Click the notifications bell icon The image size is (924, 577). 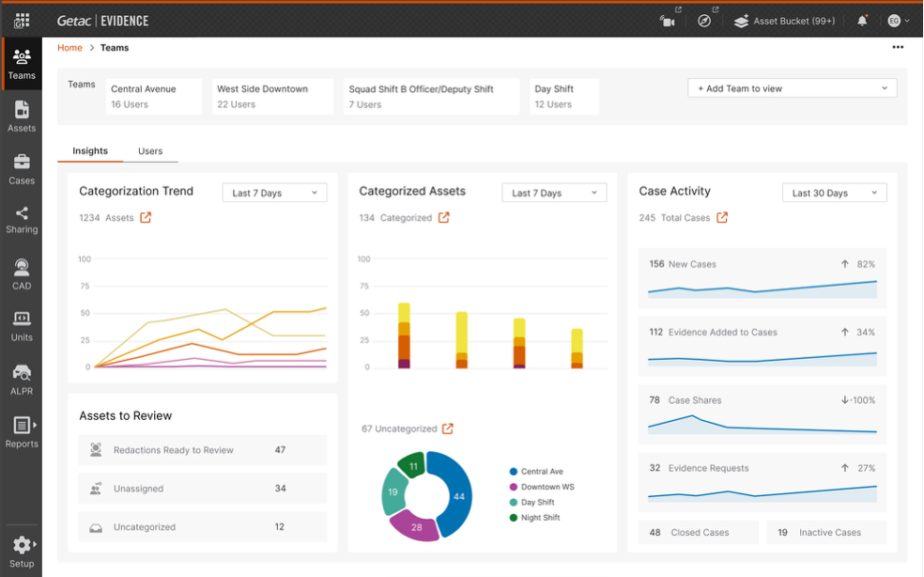[x=862, y=21]
